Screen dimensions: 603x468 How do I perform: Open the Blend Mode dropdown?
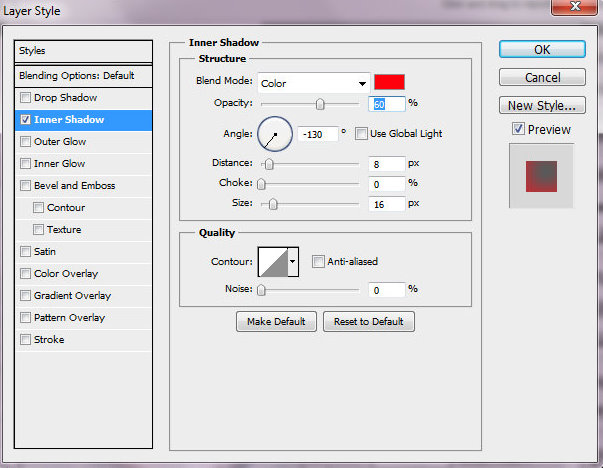click(x=313, y=83)
